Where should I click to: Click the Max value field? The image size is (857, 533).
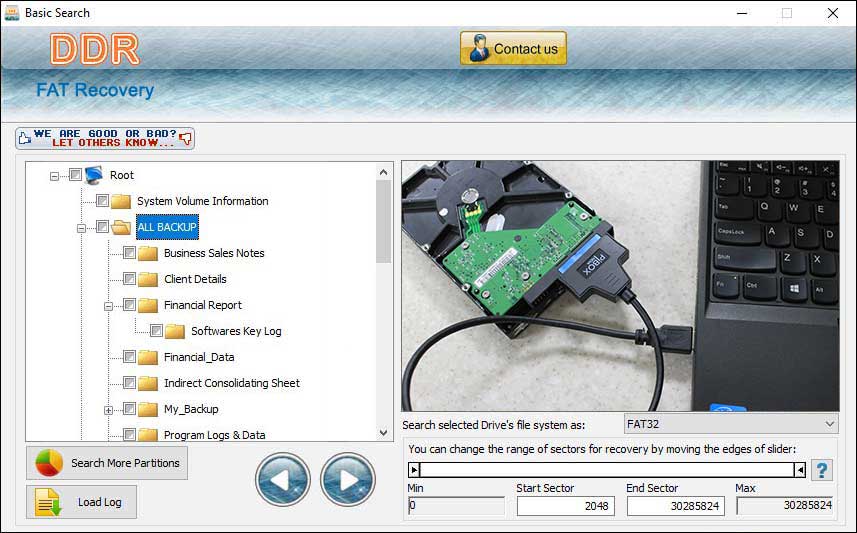[x=785, y=506]
